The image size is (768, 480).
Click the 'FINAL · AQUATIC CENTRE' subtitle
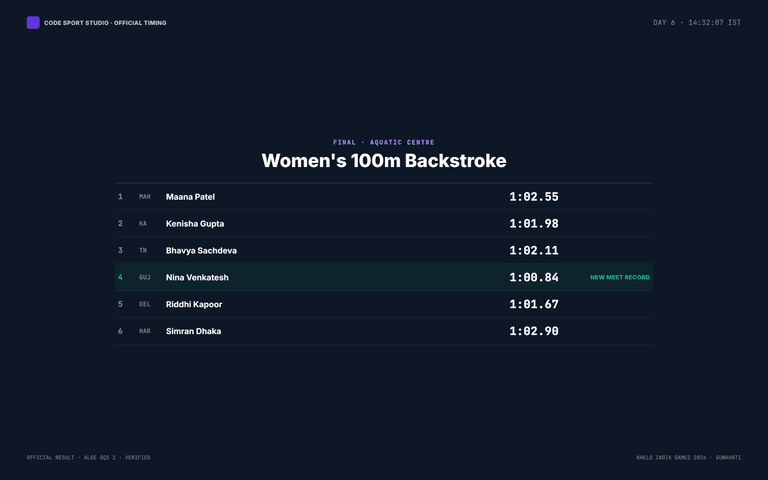point(384,142)
